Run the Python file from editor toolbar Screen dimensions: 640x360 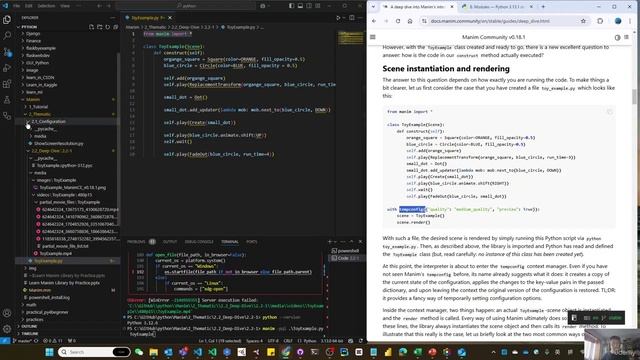pyautogui.click(x=338, y=18)
